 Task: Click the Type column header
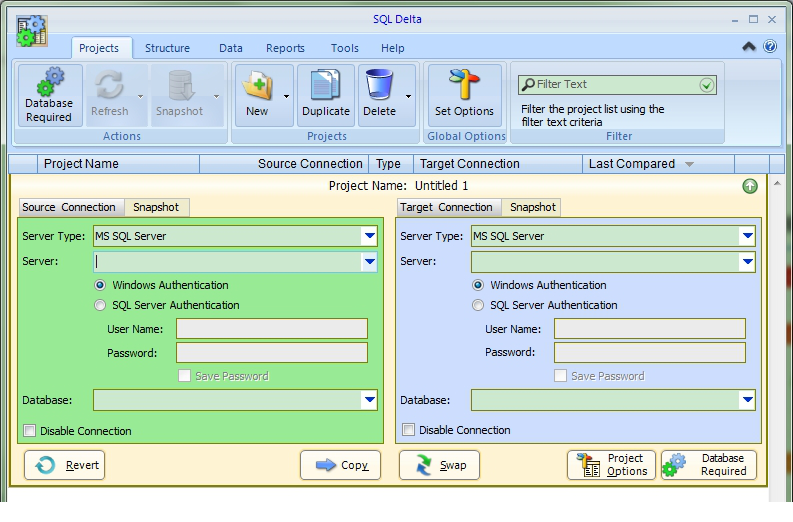pos(390,164)
